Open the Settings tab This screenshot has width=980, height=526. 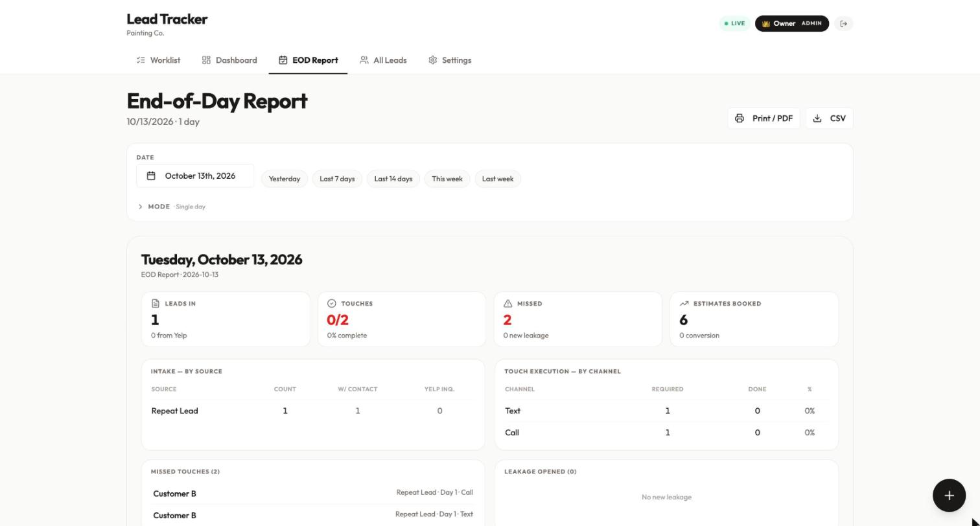coord(450,60)
